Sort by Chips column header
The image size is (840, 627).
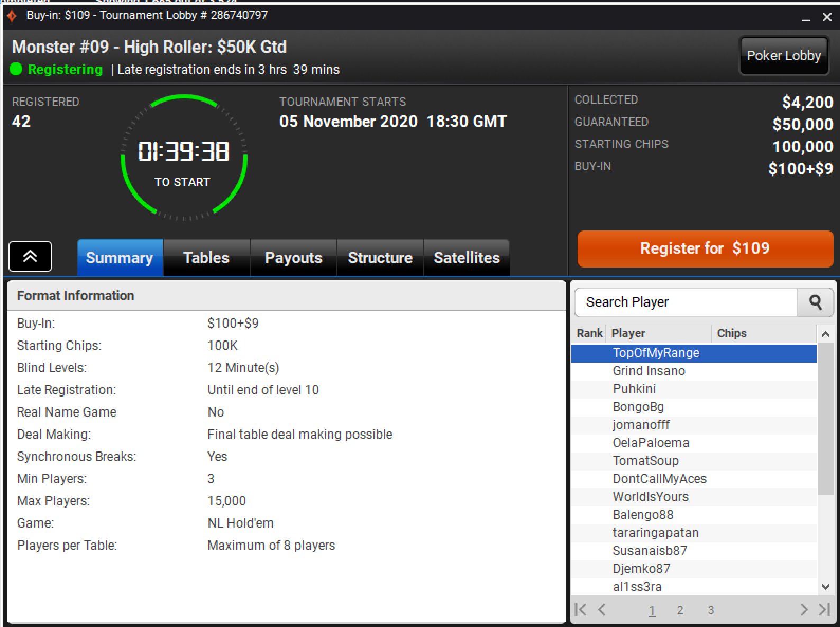764,333
